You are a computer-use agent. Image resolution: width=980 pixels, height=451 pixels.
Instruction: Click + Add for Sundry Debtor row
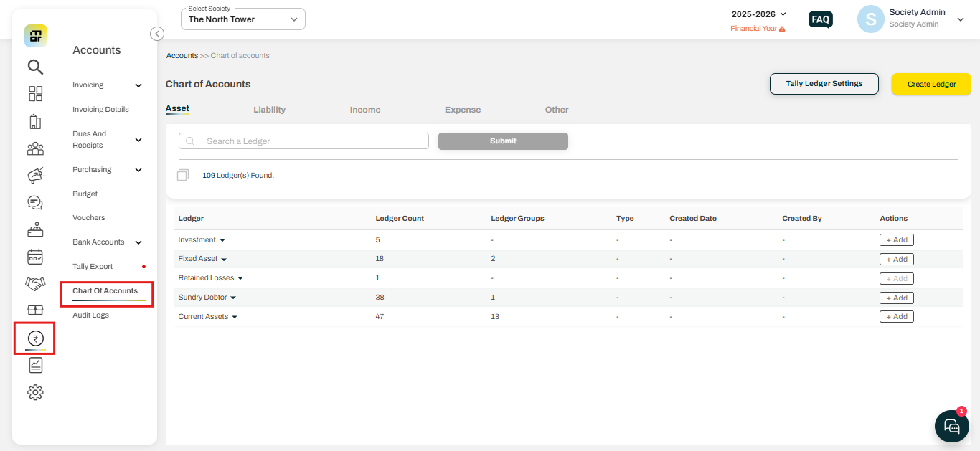897,298
